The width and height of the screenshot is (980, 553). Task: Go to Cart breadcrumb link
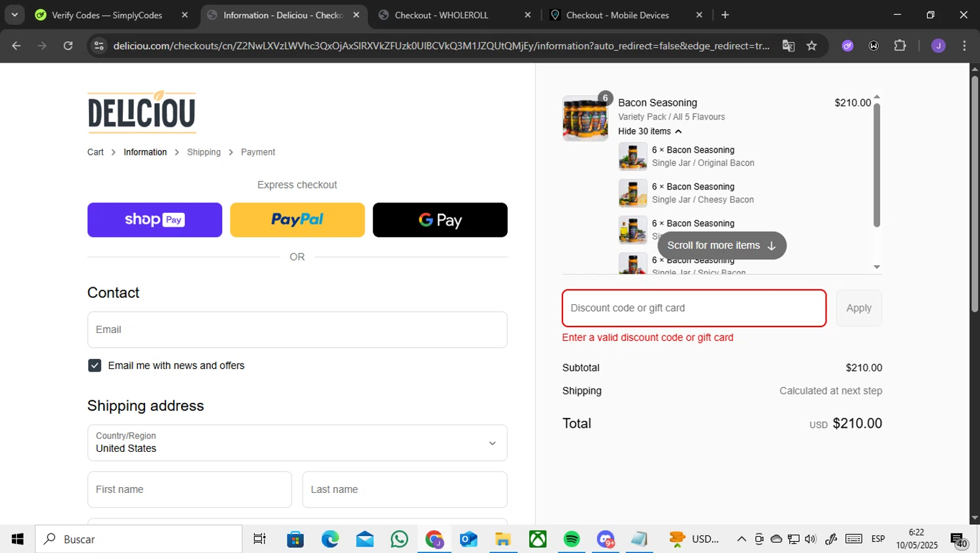[x=95, y=152]
